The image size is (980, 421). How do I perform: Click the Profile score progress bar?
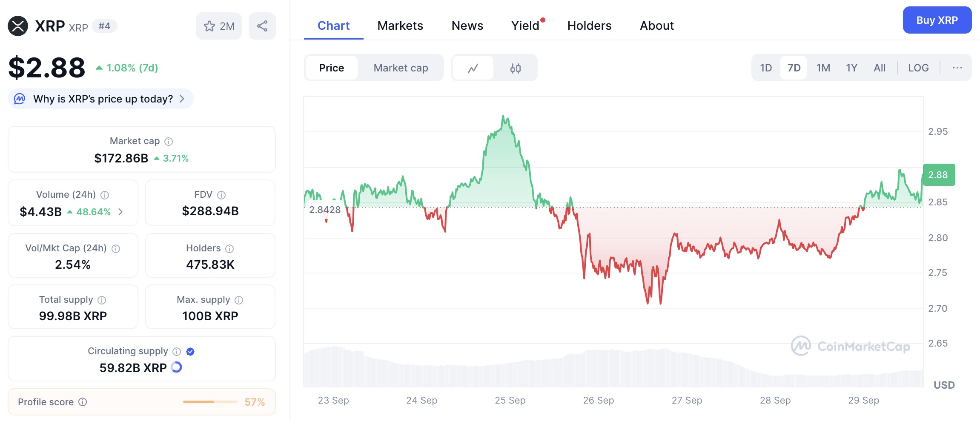click(210, 402)
